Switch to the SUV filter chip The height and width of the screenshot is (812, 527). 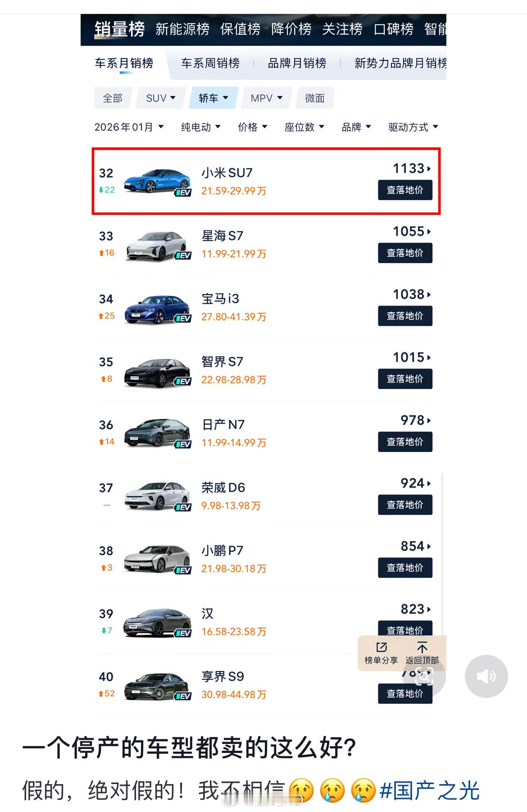160,98
